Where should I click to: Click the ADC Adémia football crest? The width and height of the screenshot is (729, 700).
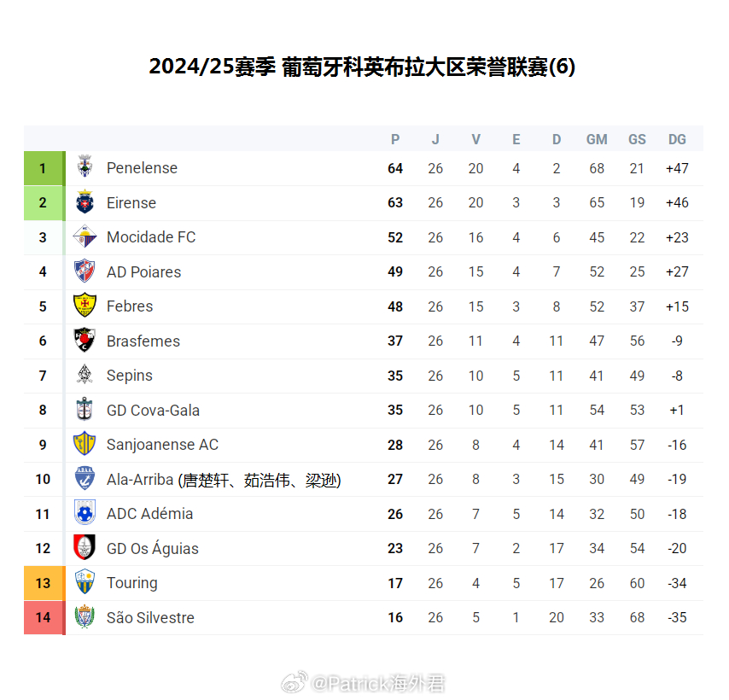(x=85, y=513)
